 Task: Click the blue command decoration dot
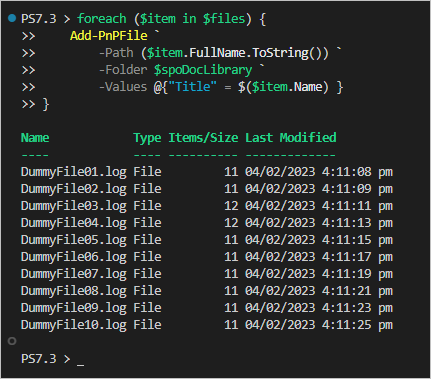coord(12,18)
